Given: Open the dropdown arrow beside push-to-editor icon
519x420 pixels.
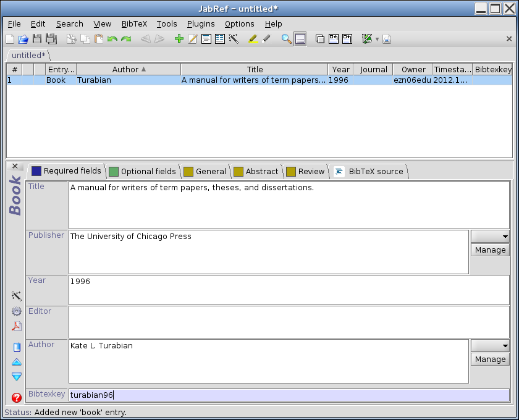Looking at the screenshot, I should [377, 40].
